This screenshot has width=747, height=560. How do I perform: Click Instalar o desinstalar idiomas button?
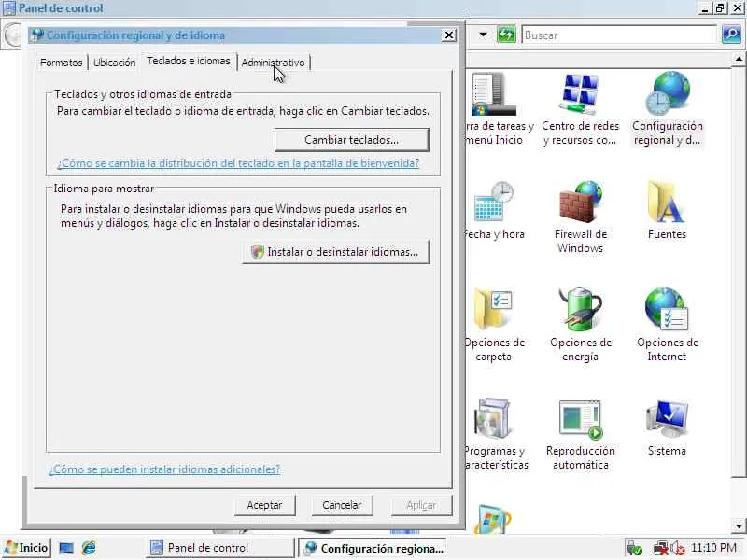tap(335, 252)
